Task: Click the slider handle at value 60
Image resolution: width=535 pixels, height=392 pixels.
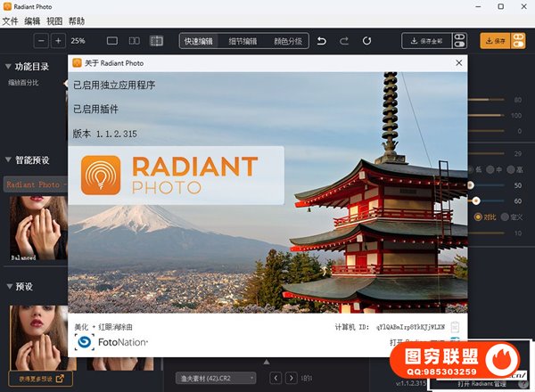Action: (477, 200)
